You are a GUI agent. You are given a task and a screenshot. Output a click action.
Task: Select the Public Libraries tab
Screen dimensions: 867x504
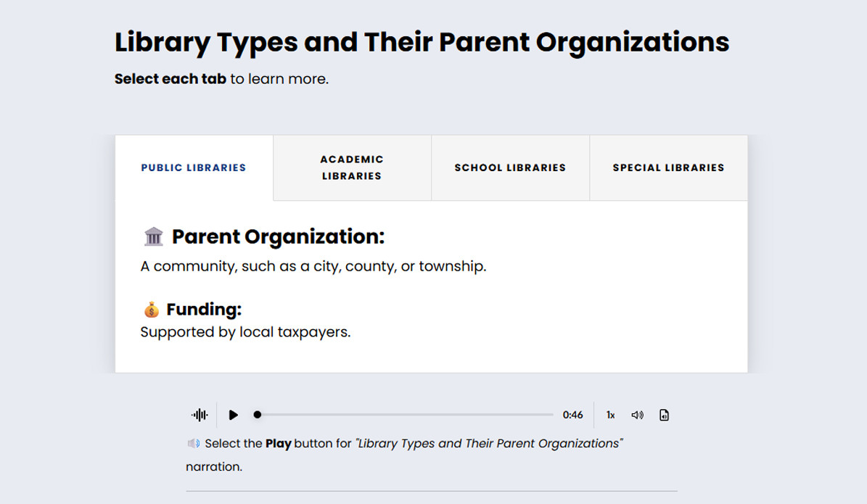pos(194,168)
